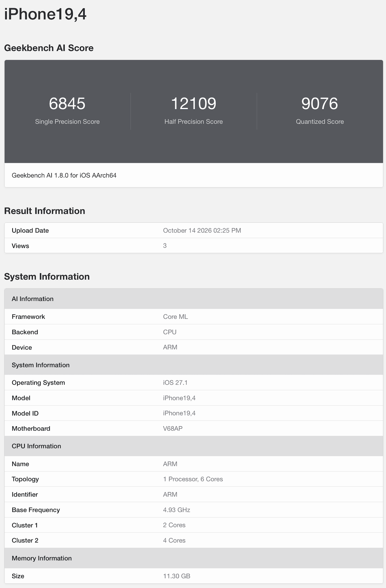Click the 6845 single precision value
This screenshot has height=588, width=386.
67,104
